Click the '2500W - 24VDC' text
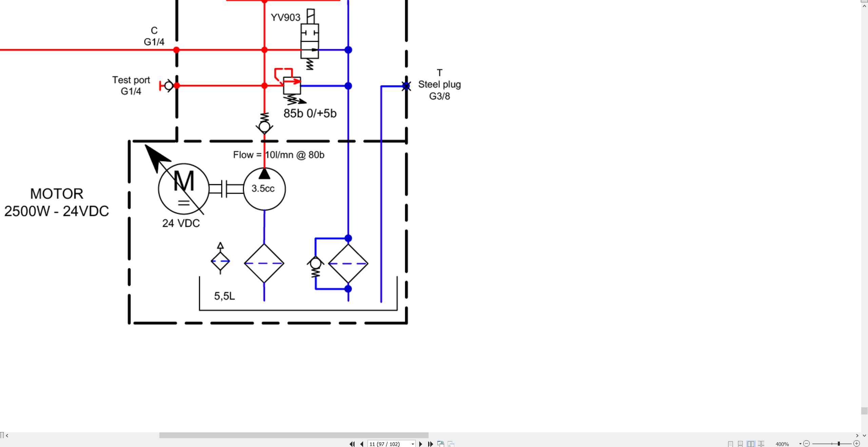This screenshot has height=447, width=868. (57, 211)
